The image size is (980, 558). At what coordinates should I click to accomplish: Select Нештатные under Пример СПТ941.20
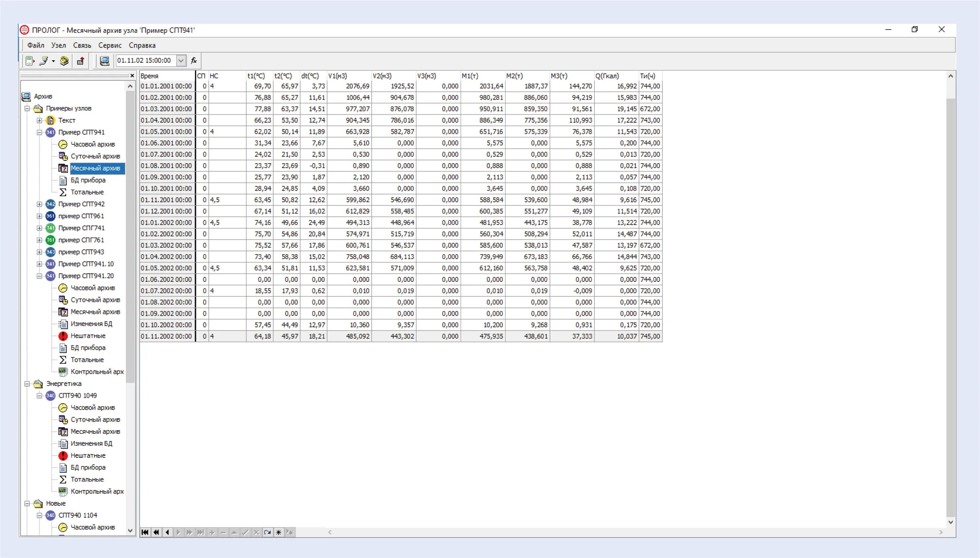[88, 336]
